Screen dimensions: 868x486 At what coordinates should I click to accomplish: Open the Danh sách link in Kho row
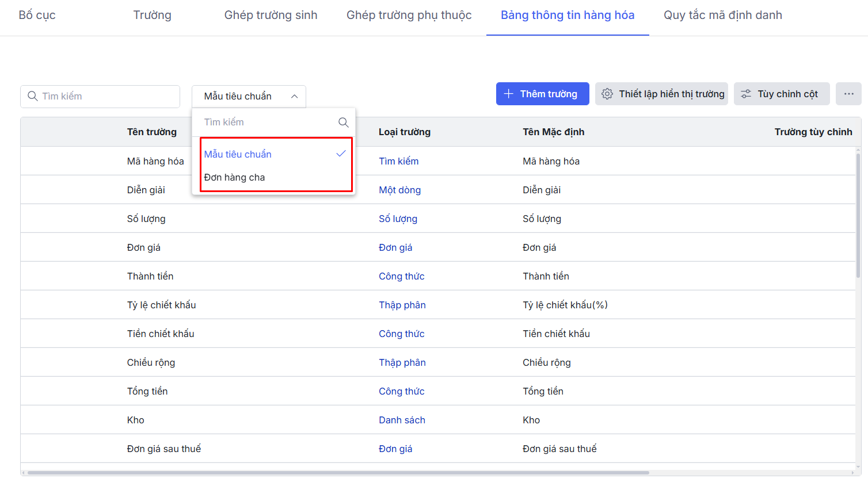(402, 420)
